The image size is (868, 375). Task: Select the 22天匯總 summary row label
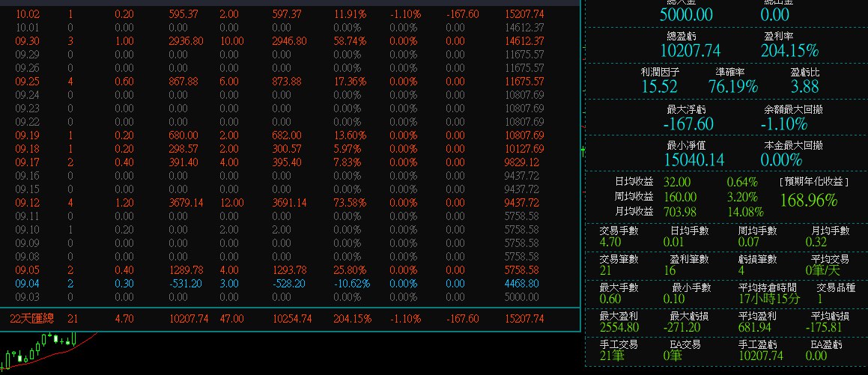point(31,319)
